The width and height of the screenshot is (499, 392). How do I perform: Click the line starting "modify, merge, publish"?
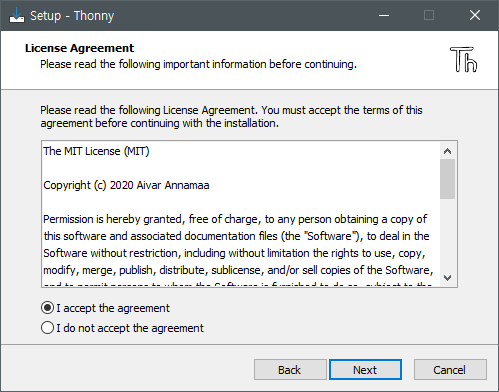pos(238,270)
